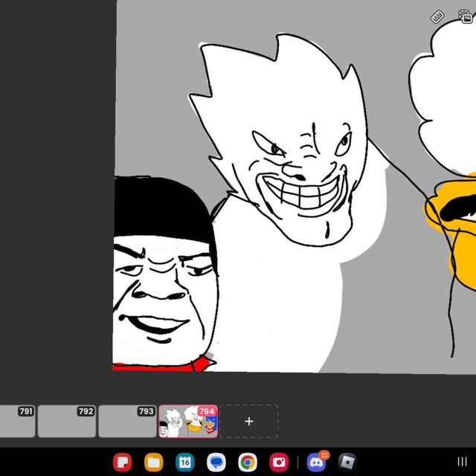Screen dimensions: 476x476
Task: Add a new frame with plus button
Action: [249, 421]
